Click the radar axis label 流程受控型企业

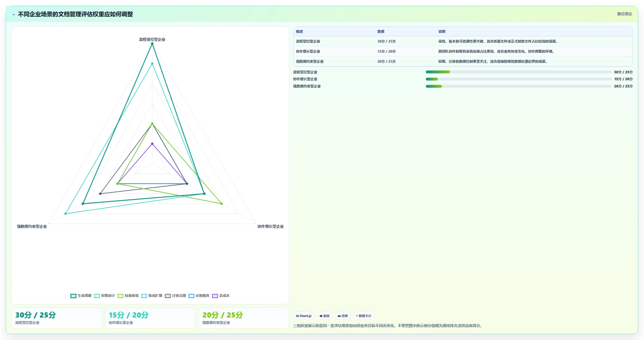[x=152, y=39]
